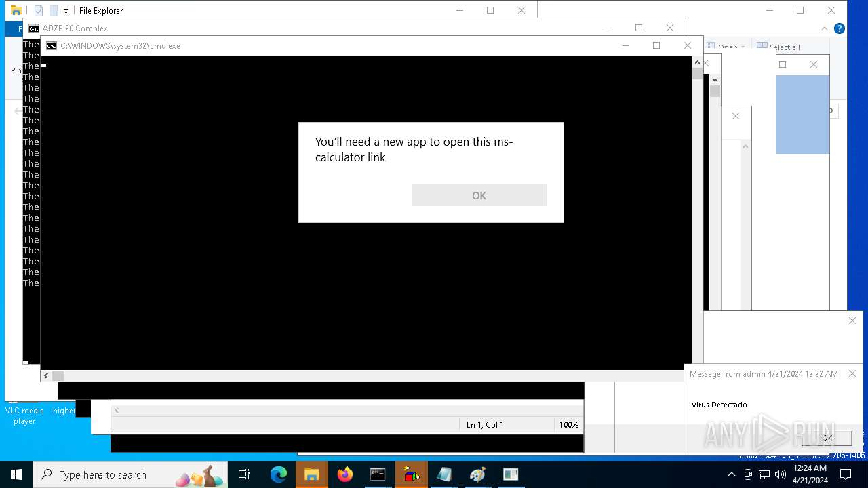The width and height of the screenshot is (868, 488).
Task: Minimize the ADZP 20 Complex window
Action: pos(608,28)
